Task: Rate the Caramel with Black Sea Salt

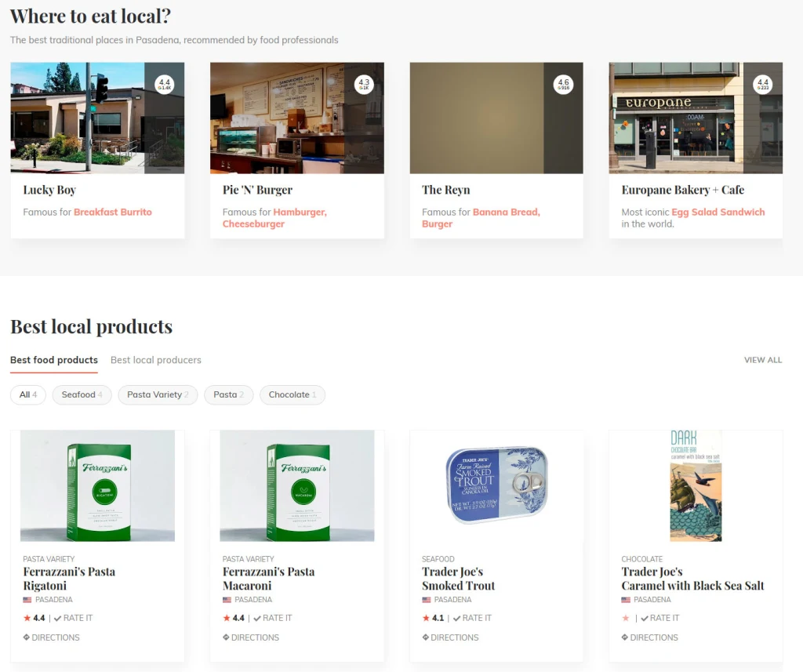Action: [660, 618]
